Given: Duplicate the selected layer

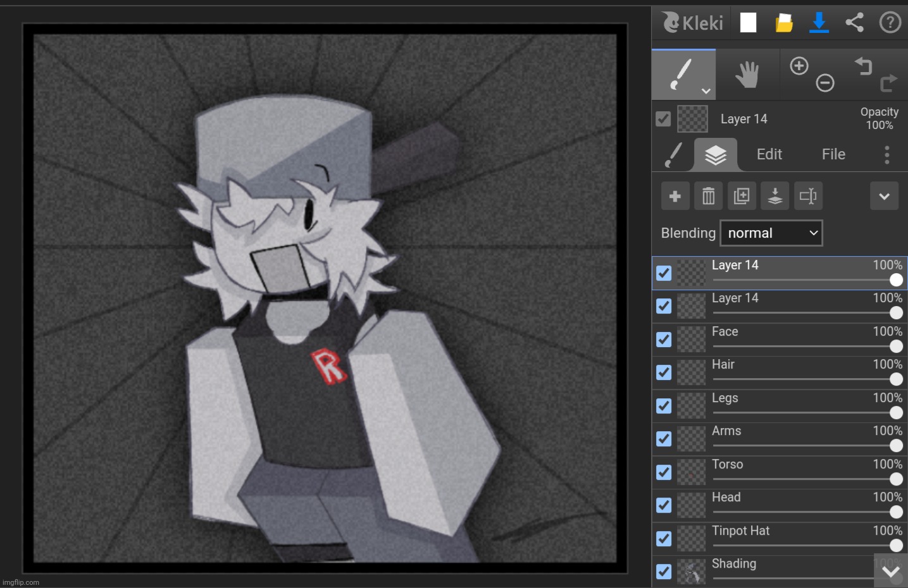Looking at the screenshot, I should [x=742, y=196].
